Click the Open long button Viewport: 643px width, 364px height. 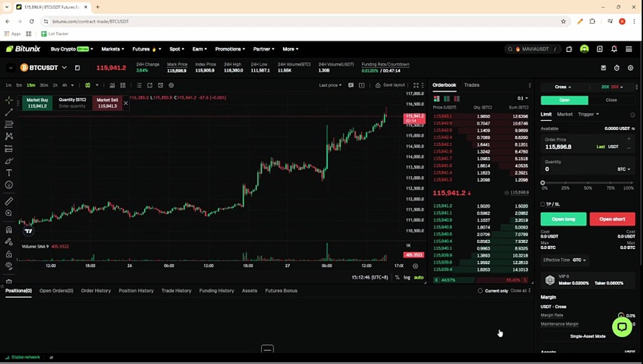(x=563, y=219)
